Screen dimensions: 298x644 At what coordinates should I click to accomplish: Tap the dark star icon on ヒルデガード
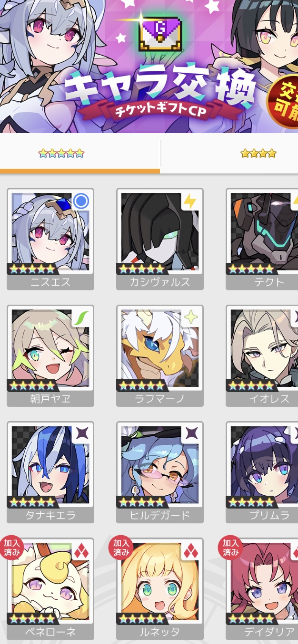pyautogui.click(x=190, y=434)
